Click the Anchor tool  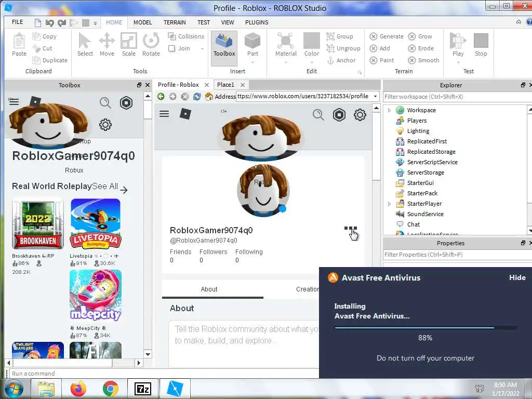click(341, 60)
